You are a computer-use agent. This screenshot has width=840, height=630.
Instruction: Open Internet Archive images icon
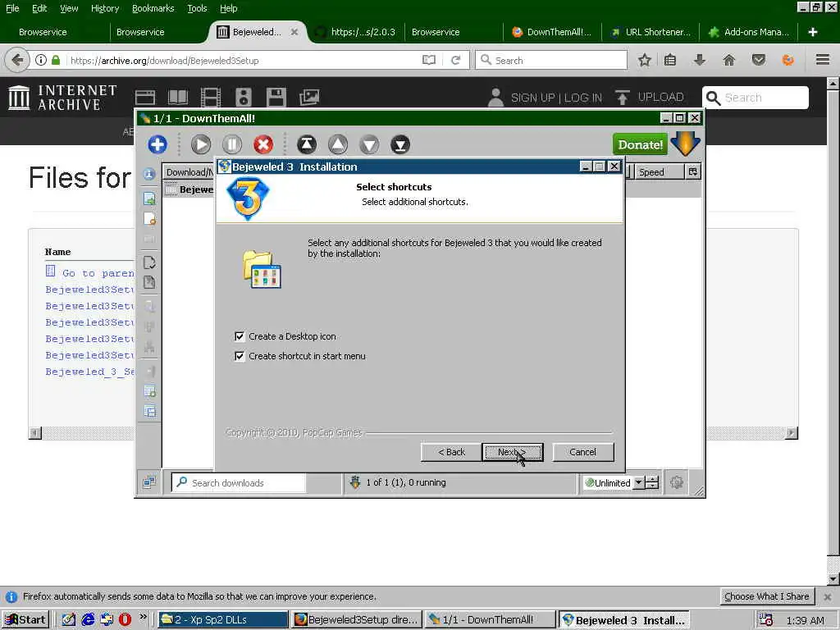tap(309, 97)
